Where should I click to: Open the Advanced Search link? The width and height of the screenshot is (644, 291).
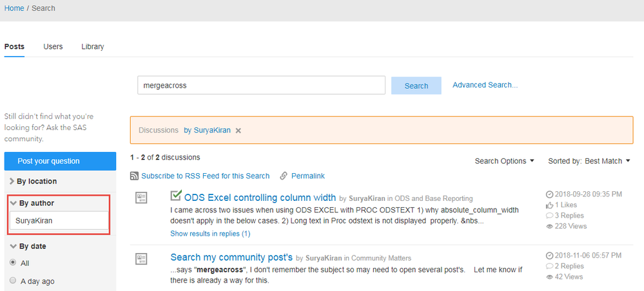tap(485, 85)
